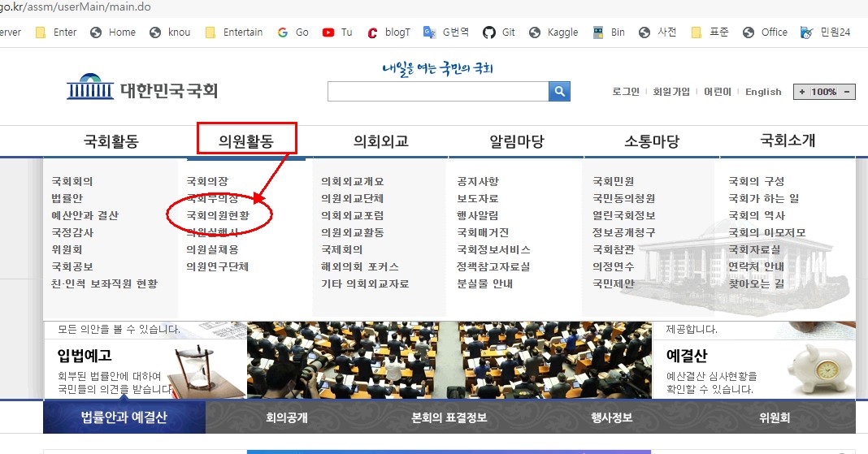The image size is (868, 454).
Task: Open the 민원24 bookmark
Action: pyautogui.click(x=826, y=32)
